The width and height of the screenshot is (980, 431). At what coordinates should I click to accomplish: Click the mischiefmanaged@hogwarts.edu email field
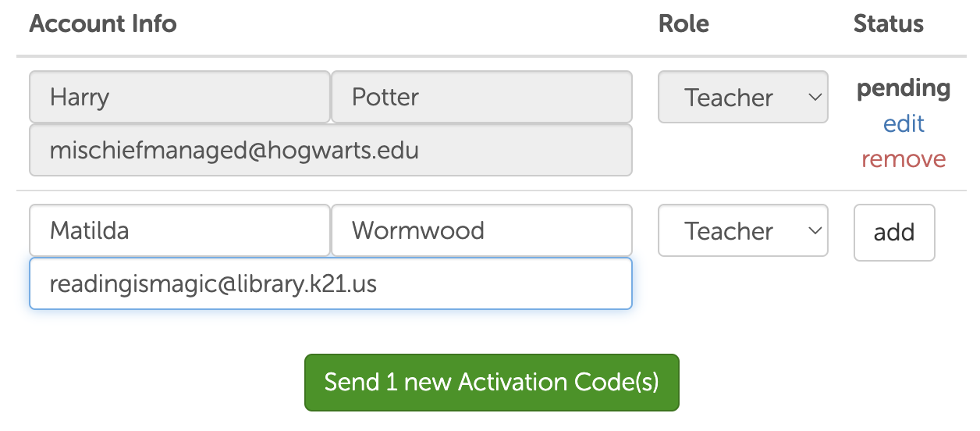pyautogui.click(x=330, y=150)
